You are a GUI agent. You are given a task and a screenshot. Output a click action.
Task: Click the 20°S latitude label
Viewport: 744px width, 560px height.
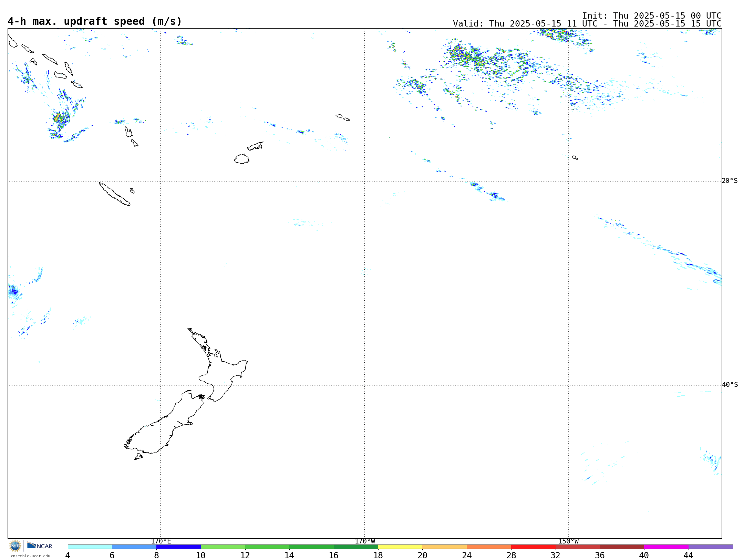[730, 181]
